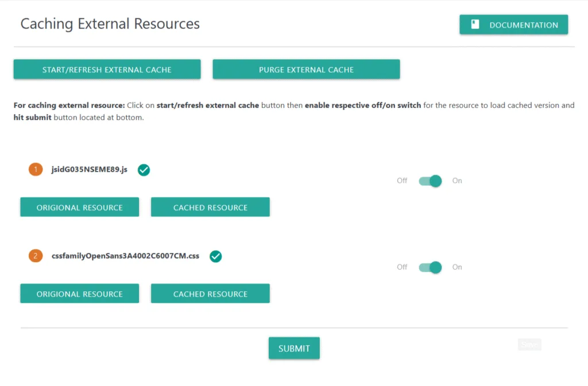Click the book icon in Documentation button
This screenshot has width=588, height=386.
point(475,25)
